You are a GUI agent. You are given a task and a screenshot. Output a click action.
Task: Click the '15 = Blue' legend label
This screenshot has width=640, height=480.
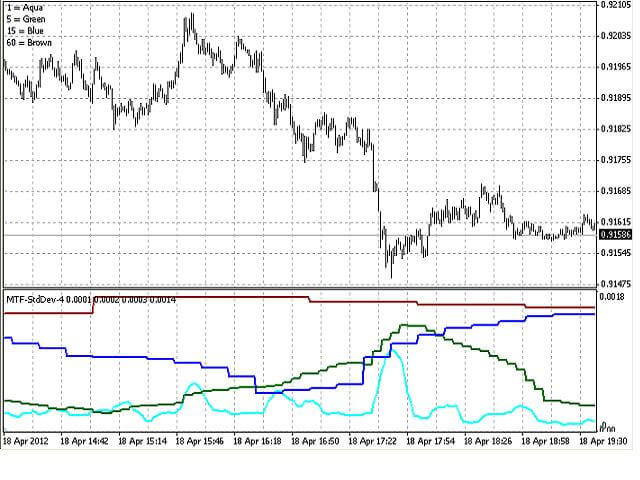click(x=25, y=31)
